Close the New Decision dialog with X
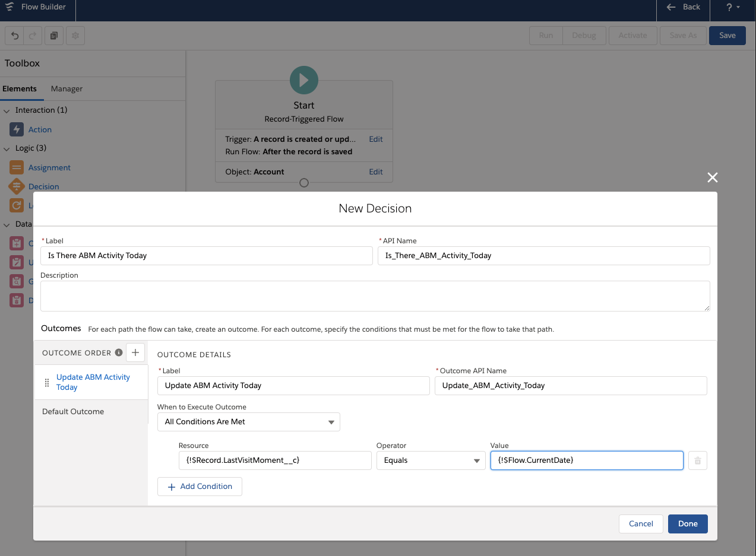 [713, 177]
